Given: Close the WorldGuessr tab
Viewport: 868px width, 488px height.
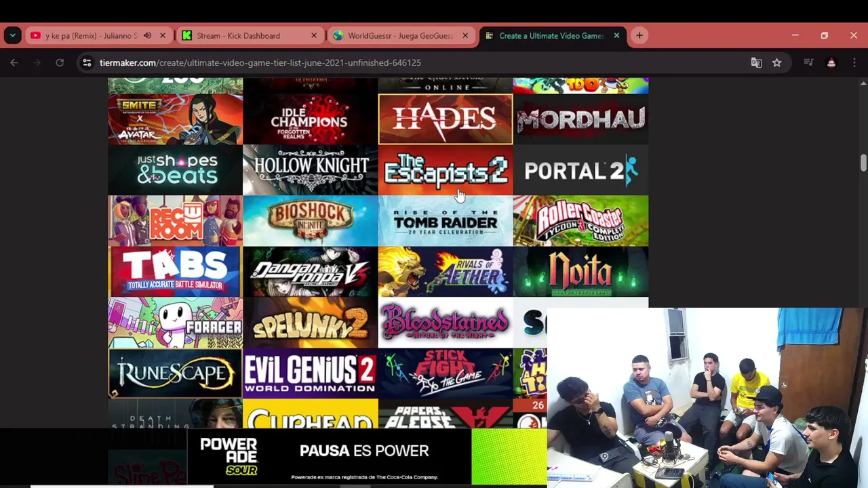Looking at the screenshot, I should click(465, 35).
